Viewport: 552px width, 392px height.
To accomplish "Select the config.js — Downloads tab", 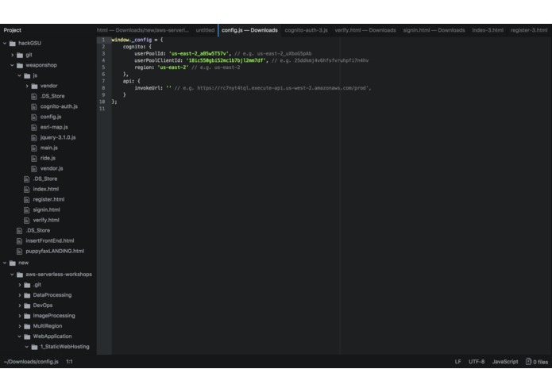I will pos(249,30).
